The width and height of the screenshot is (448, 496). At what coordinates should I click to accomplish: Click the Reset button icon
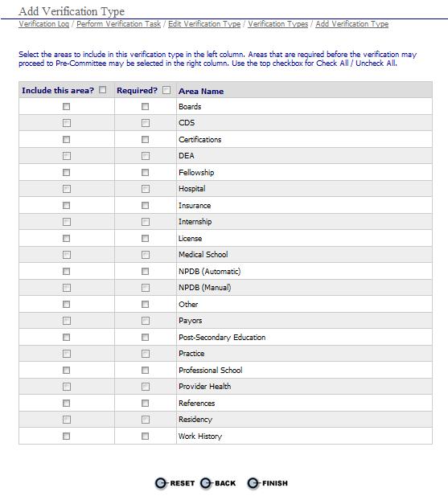coord(160,483)
